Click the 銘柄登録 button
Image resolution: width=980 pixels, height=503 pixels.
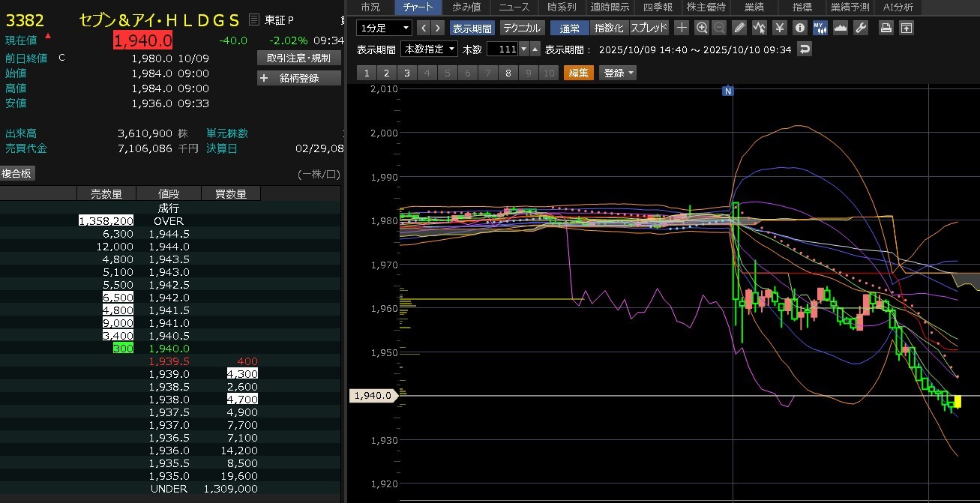(x=299, y=78)
